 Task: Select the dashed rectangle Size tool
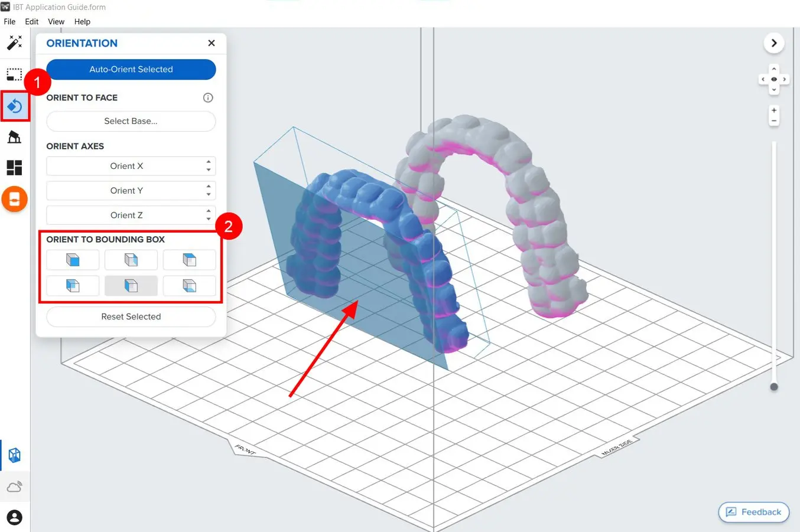click(x=14, y=74)
